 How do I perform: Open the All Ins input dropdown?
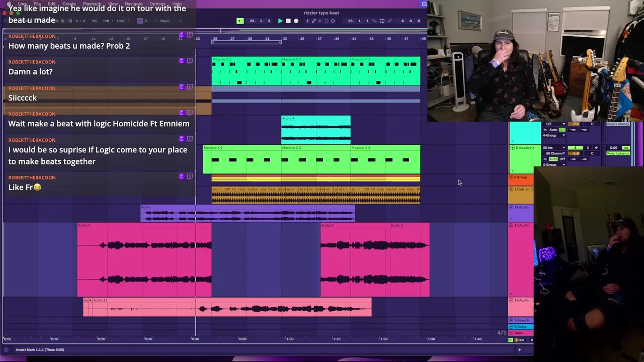(554, 148)
